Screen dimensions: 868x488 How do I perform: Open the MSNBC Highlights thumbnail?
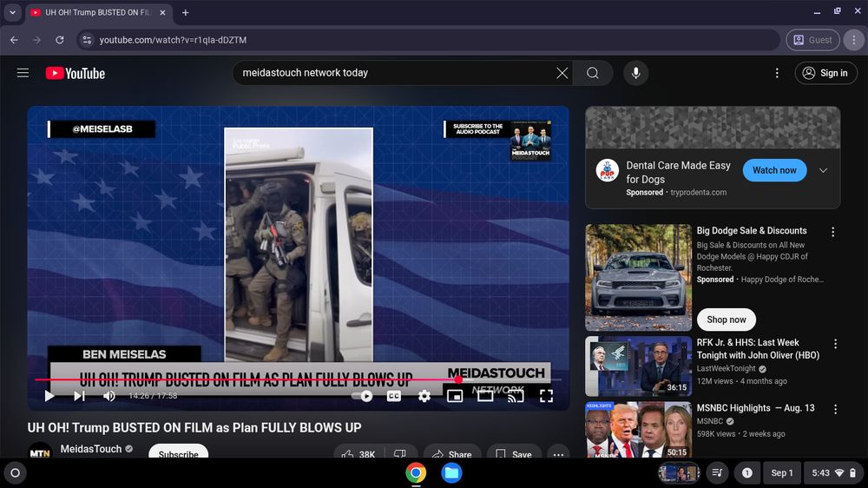[638, 430]
